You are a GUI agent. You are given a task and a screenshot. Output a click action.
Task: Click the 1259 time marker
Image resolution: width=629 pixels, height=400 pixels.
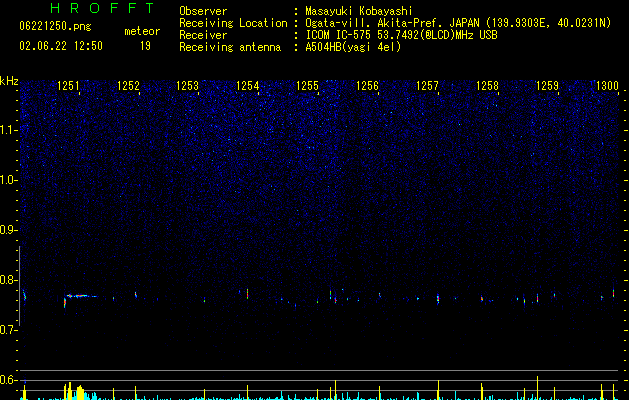(x=547, y=86)
